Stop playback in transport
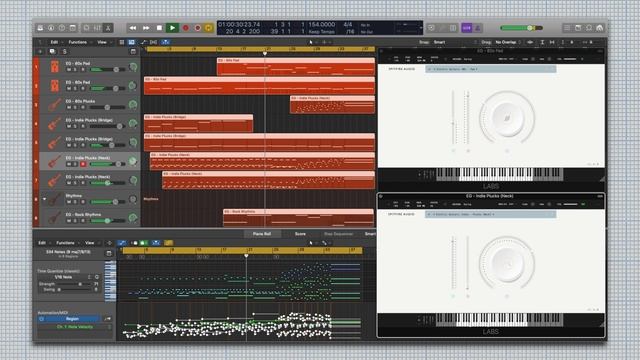The width and height of the screenshot is (640, 360). (x=159, y=28)
